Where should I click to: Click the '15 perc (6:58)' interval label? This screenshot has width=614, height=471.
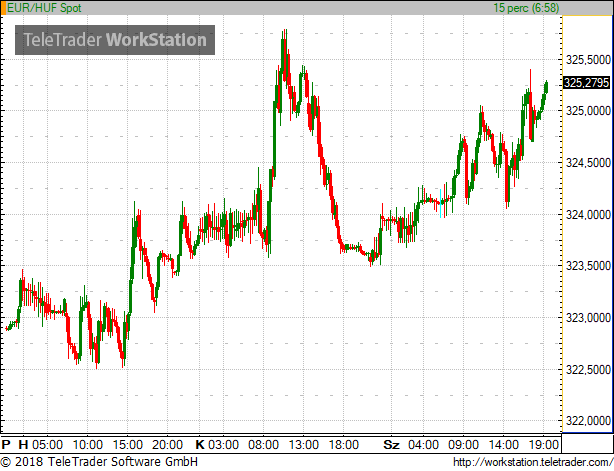click(x=526, y=8)
